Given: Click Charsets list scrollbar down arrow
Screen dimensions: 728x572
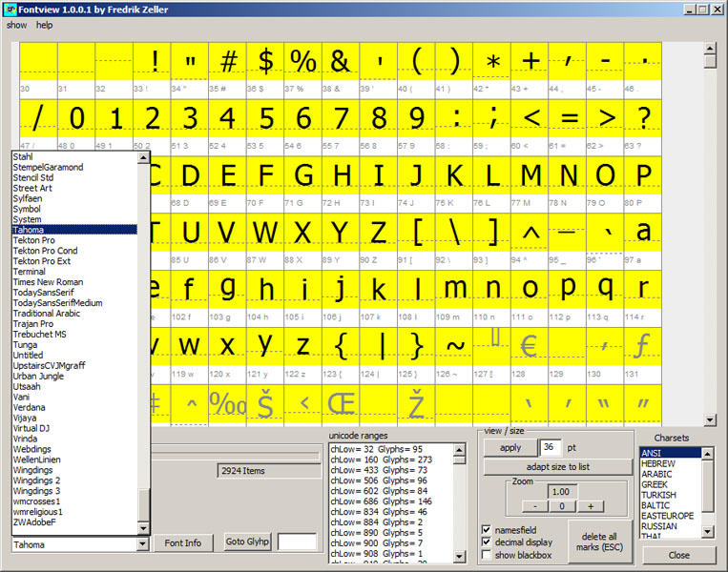Looking at the screenshot, I should pos(707,531).
